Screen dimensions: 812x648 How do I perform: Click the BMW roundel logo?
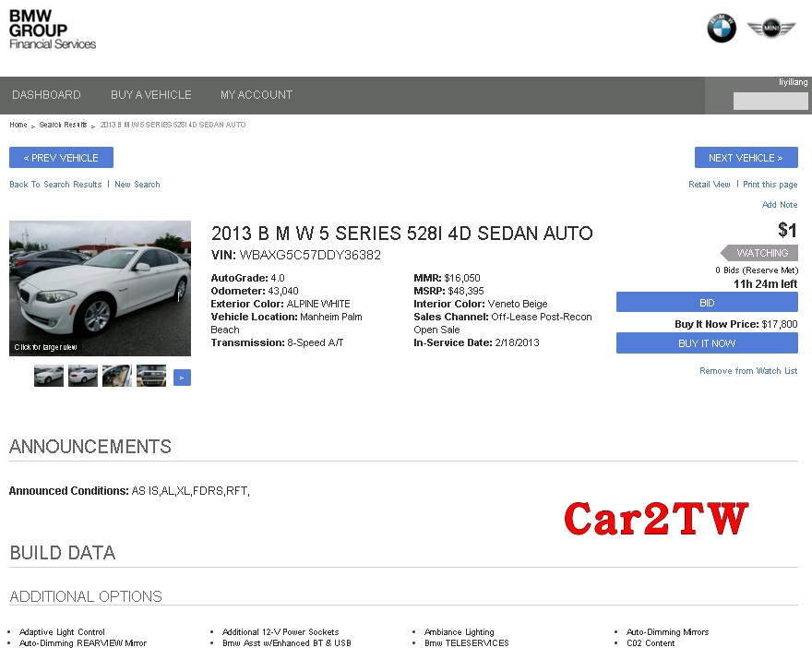(722, 29)
